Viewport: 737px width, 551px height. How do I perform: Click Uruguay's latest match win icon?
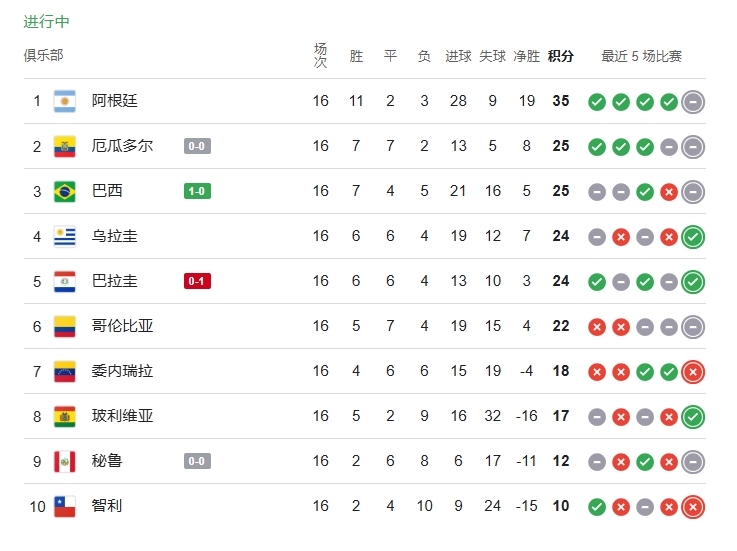pyautogui.click(x=693, y=237)
